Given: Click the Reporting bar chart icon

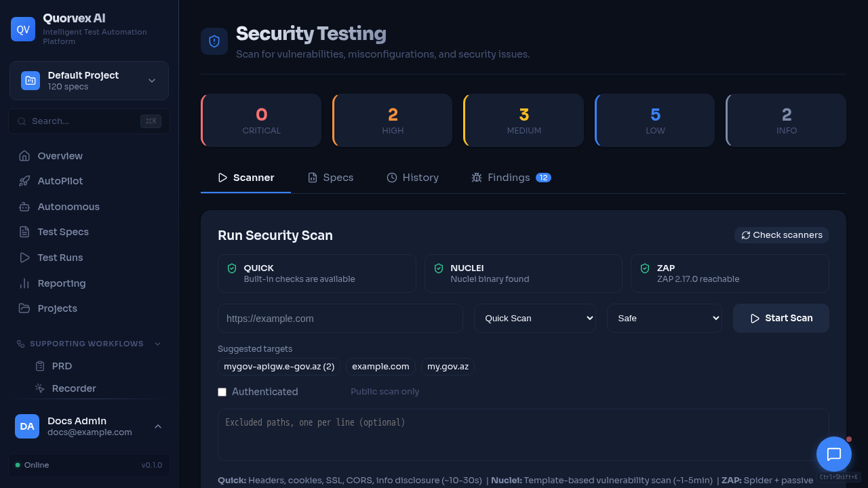Looking at the screenshot, I should pos(24,283).
